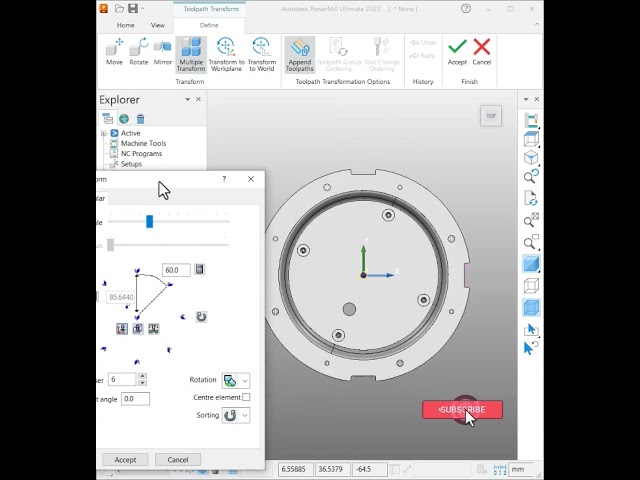Click the block wireframe view icon

[x=531, y=139]
